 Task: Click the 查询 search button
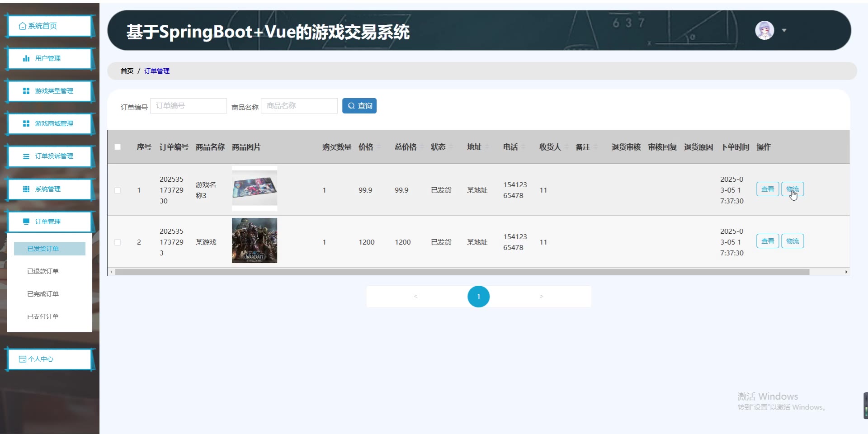(359, 106)
